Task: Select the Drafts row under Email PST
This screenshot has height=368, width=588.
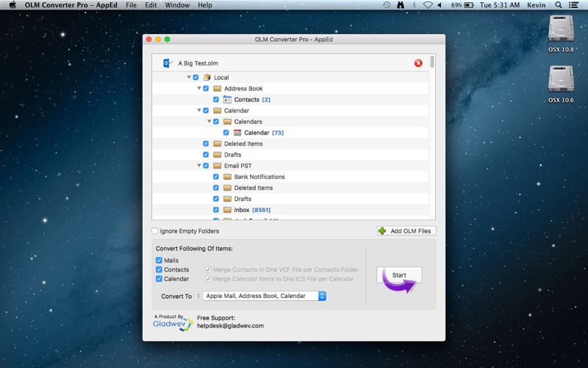Action: coord(290,199)
